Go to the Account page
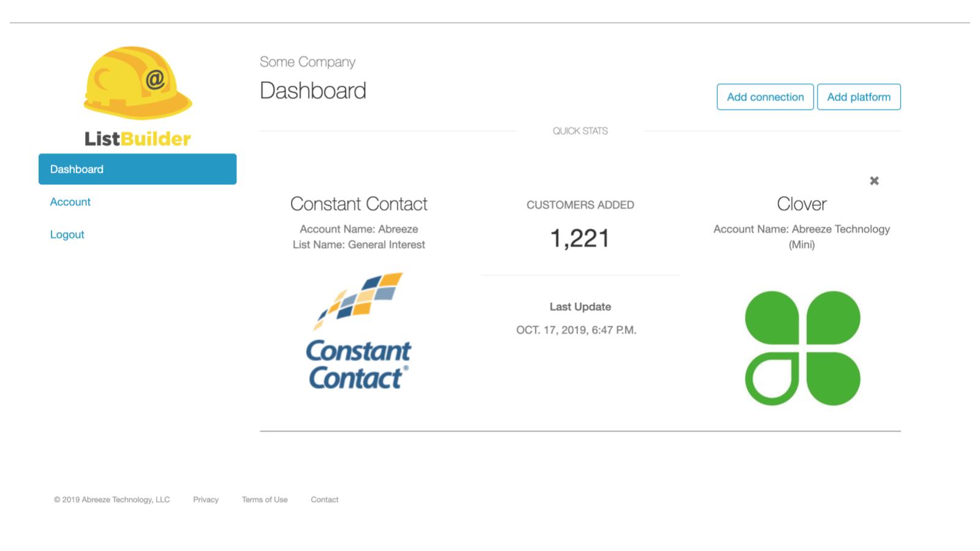 tap(70, 201)
